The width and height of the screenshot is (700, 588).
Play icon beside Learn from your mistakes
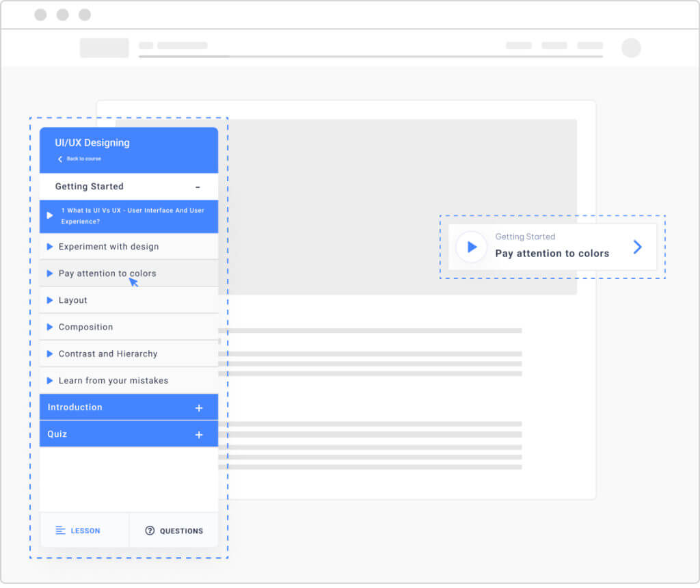tap(49, 380)
